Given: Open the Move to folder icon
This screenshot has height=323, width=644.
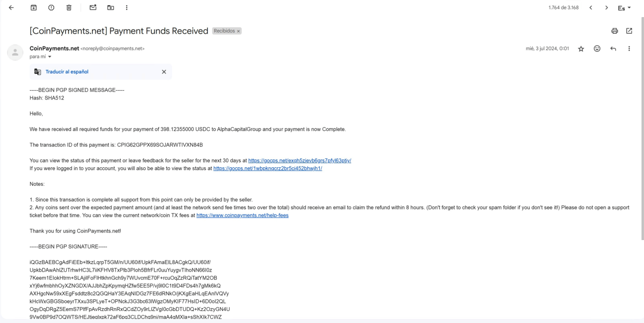Looking at the screenshot, I should pyautogui.click(x=111, y=8).
